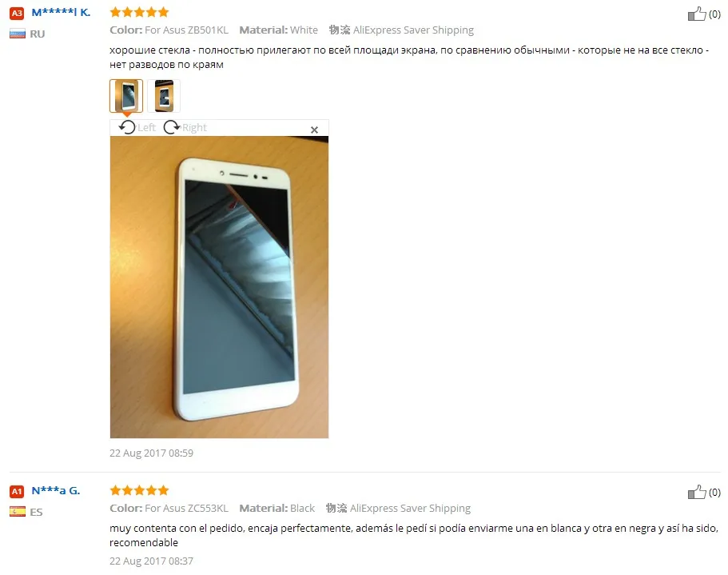Like the Russian reviewer's feedback with thumbs-up

point(697,14)
